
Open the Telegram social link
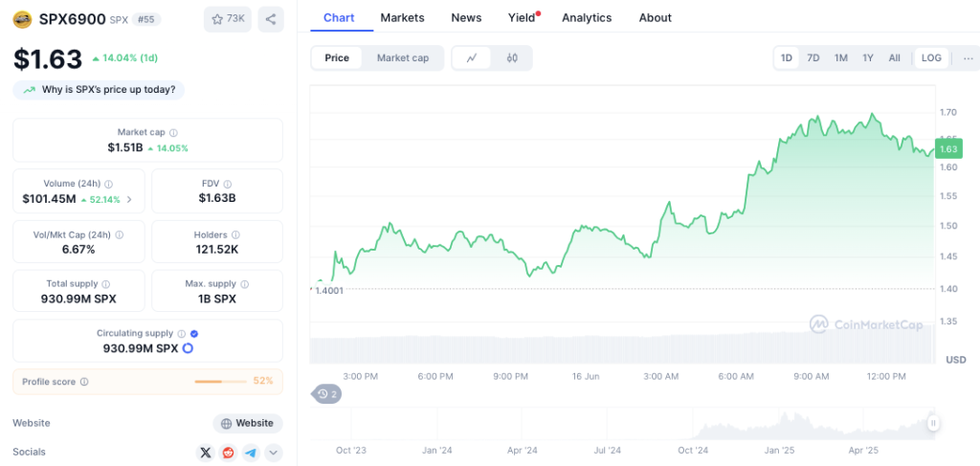[x=251, y=453]
